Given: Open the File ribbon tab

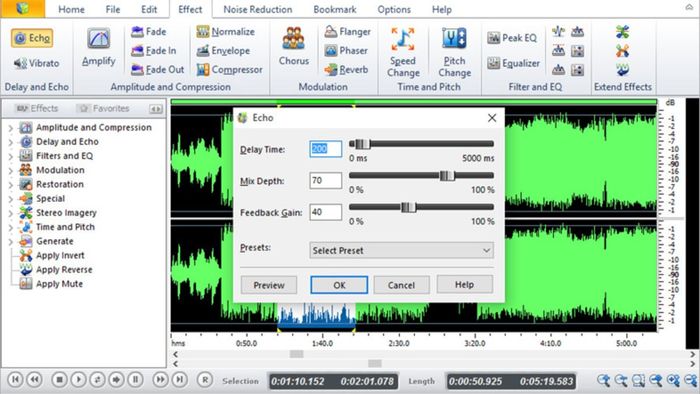Looking at the screenshot, I should point(112,9).
